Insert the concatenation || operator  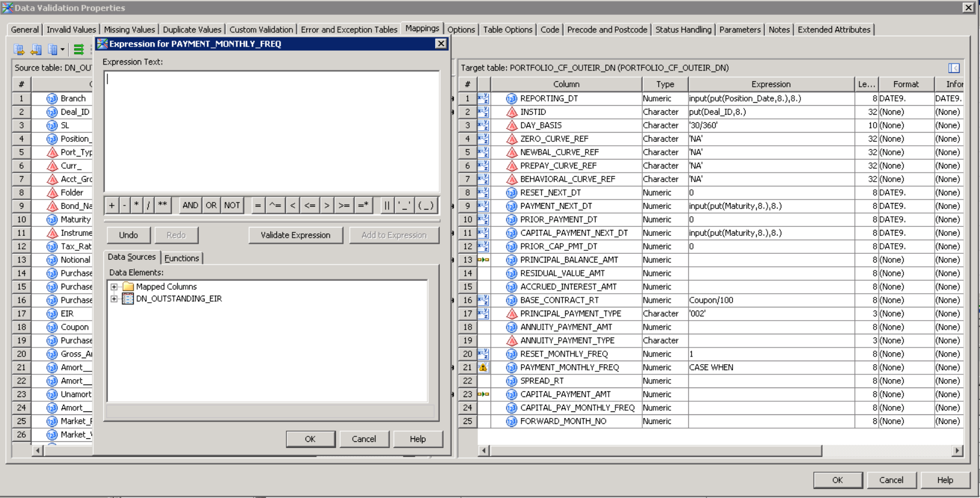point(387,205)
